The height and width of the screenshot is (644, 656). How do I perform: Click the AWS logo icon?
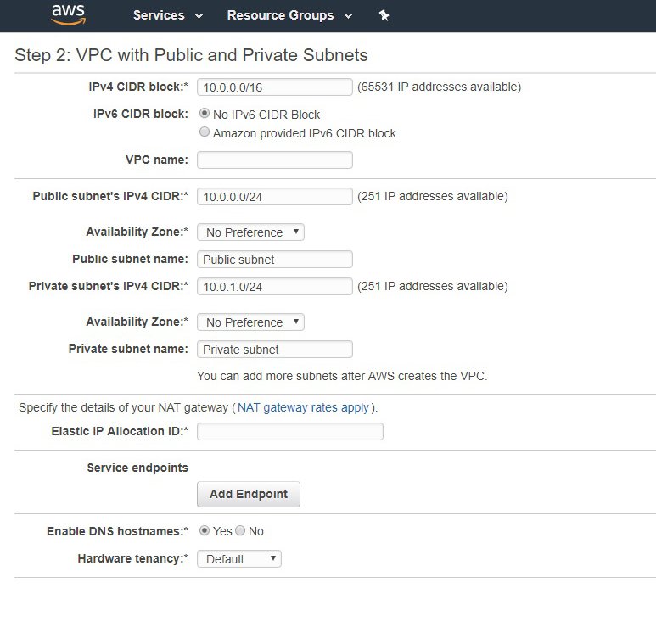68,14
